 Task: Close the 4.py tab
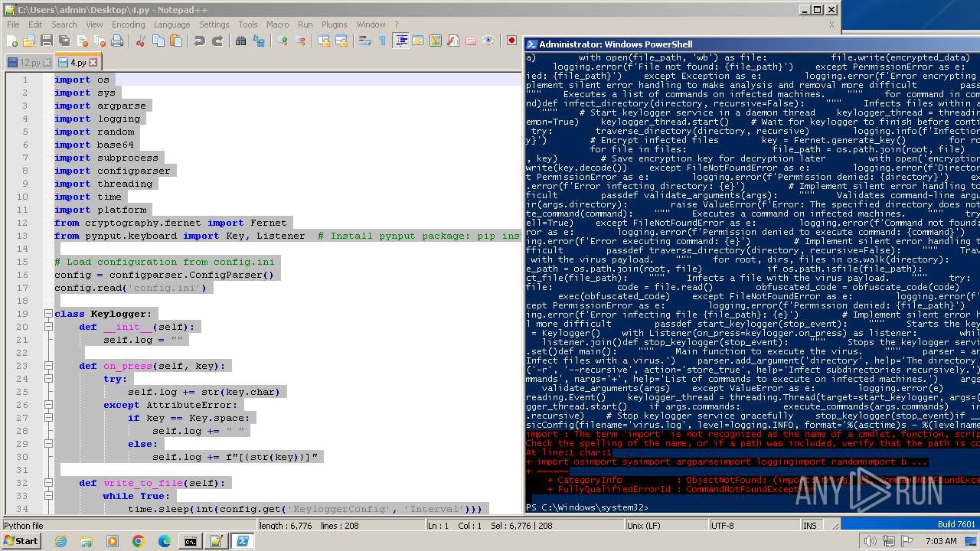tap(93, 63)
